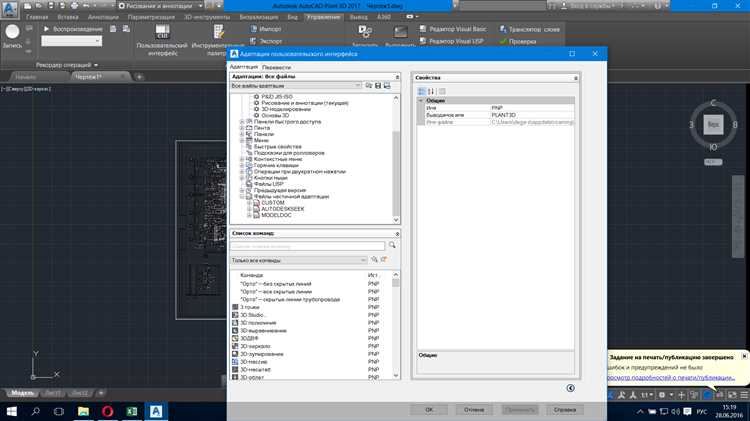Select the Файлы LISP tree item
This screenshot has width=750, height=421.
click(x=268, y=184)
